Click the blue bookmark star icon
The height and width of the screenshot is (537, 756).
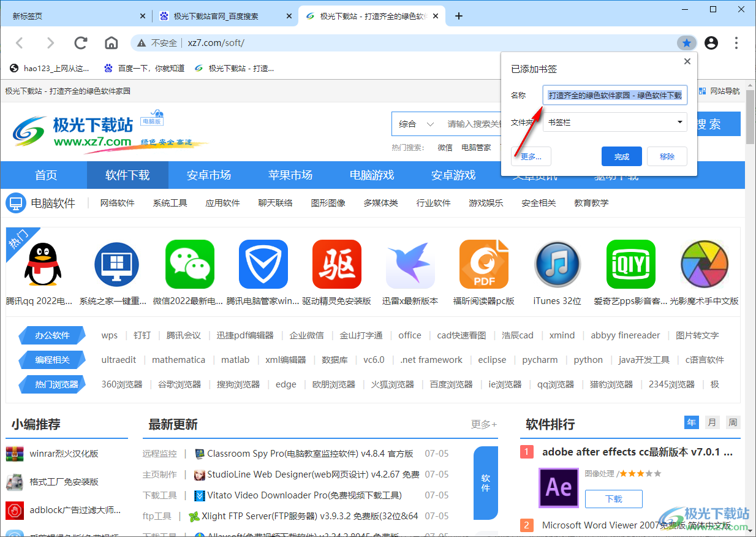click(x=686, y=43)
